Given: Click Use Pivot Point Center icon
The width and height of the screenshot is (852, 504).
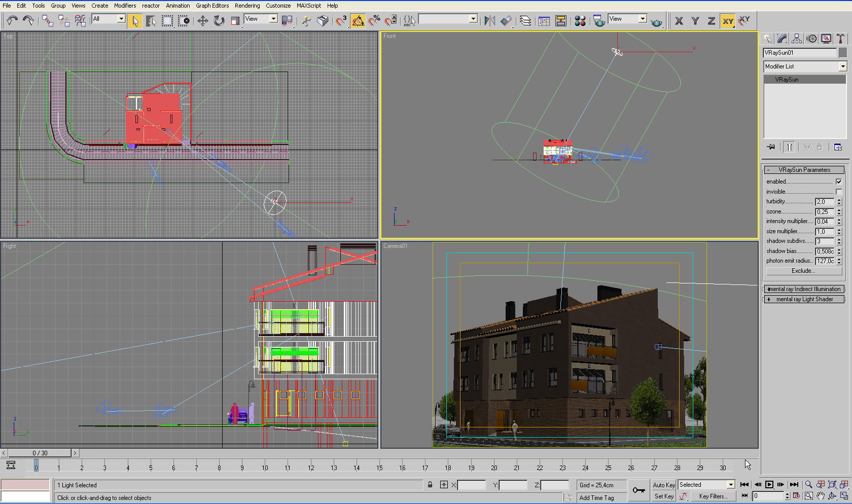Looking at the screenshot, I should (x=287, y=21).
